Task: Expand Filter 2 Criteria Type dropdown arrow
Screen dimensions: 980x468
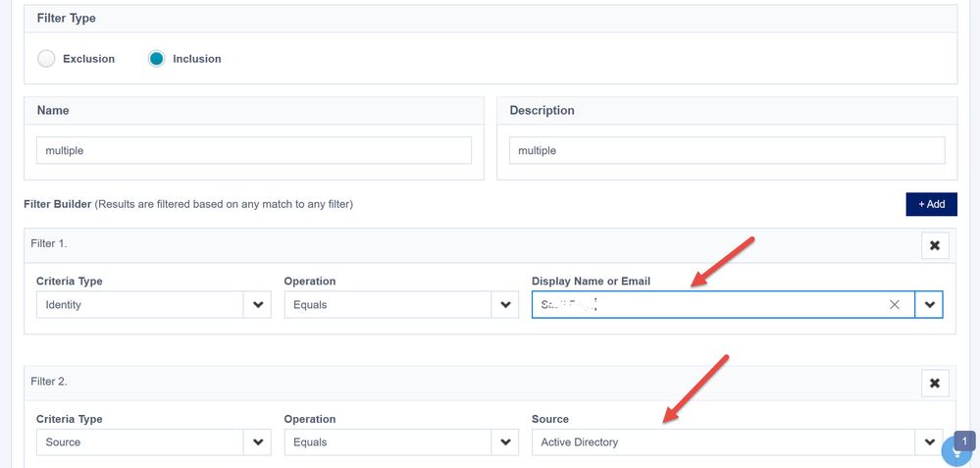Action: [258, 442]
